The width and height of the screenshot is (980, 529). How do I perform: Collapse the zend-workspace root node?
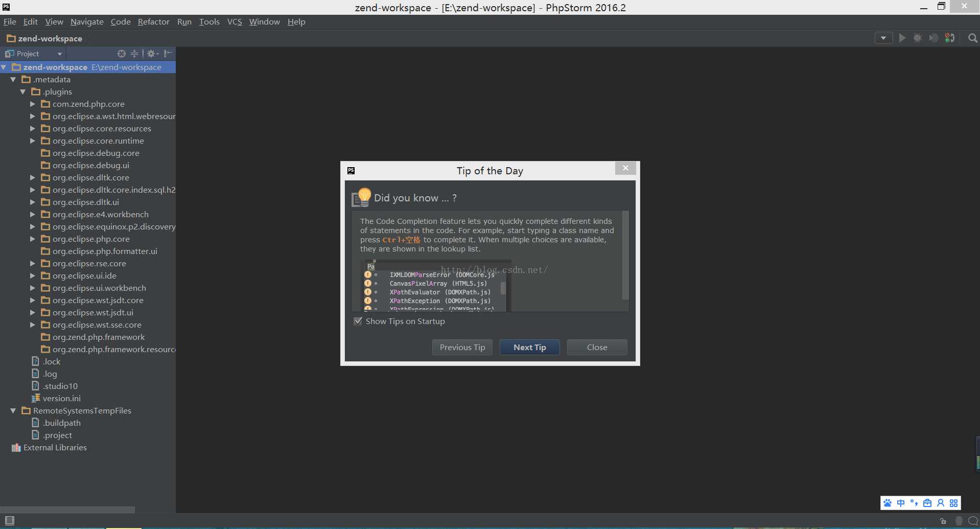click(x=4, y=67)
